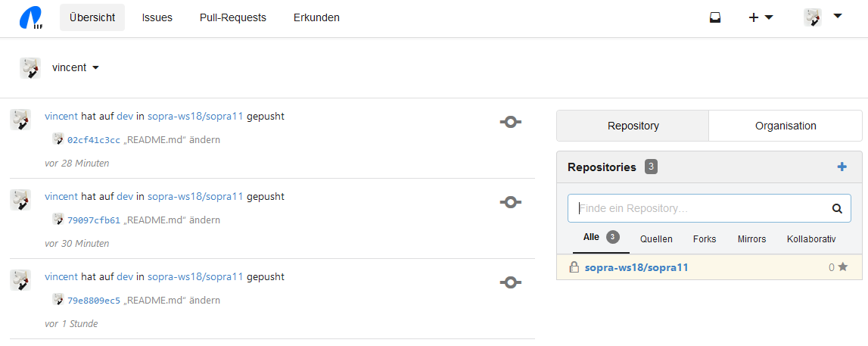Star icon beside sopra-ws18/sopra11 repository

(x=843, y=267)
